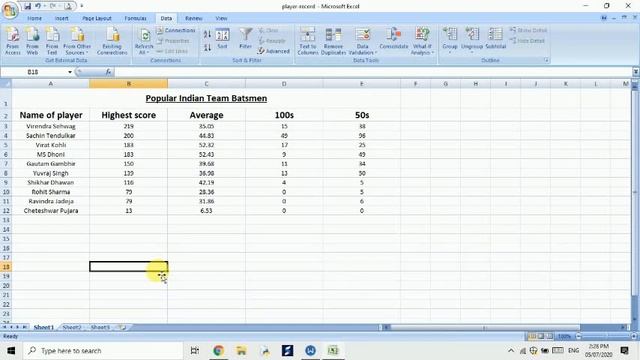Click the Show Detail command
Image resolution: width=640 pixels, height=360 pixels.
point(528,30)
